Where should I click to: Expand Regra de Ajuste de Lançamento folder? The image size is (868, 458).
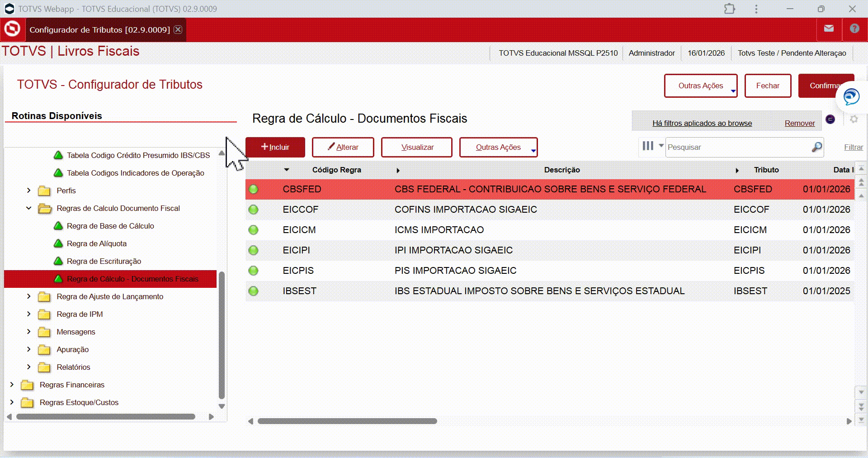[x=29, y=296]
